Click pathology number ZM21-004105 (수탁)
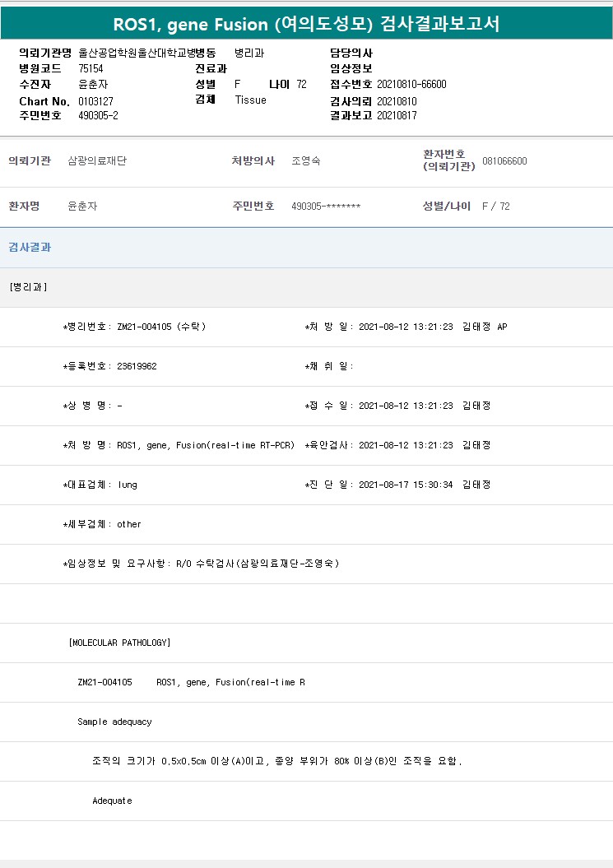Viewport: 613px width, 868px height. (x=161, y=327)
